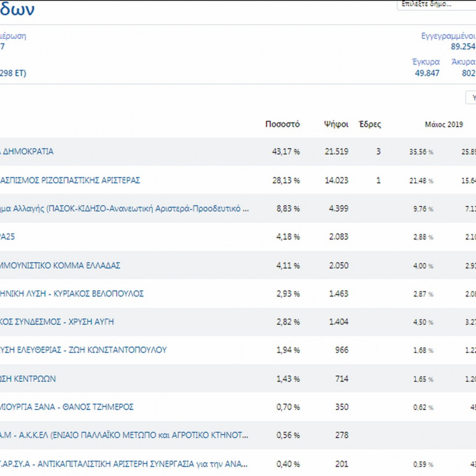Click the vote count 350
The height and width of the screenshot is (476, 476).
[341, 407]
